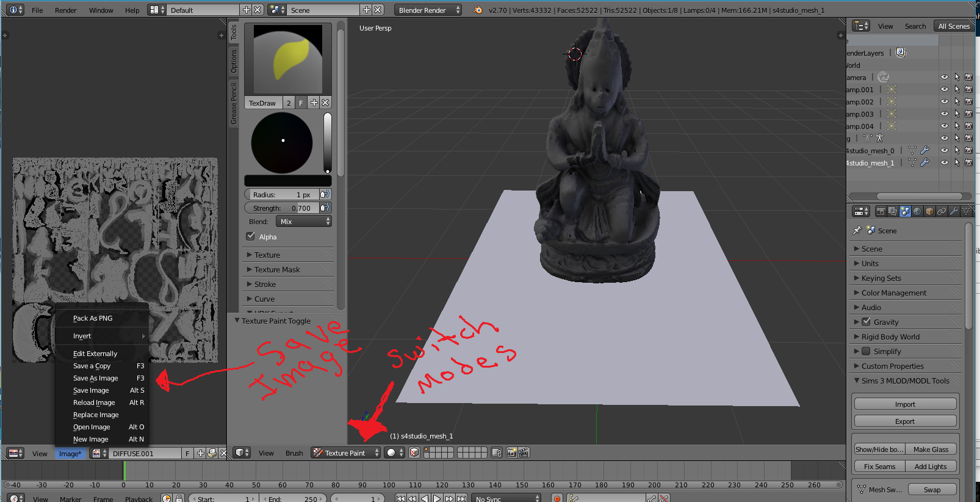
Task: Choose Save As Image menu entry
Action: [x=102, y=378]
